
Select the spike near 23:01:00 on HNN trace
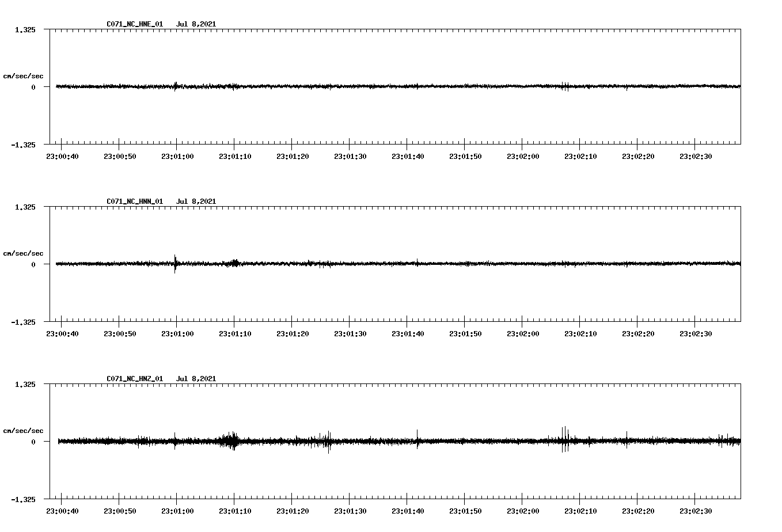coord(176,265)
